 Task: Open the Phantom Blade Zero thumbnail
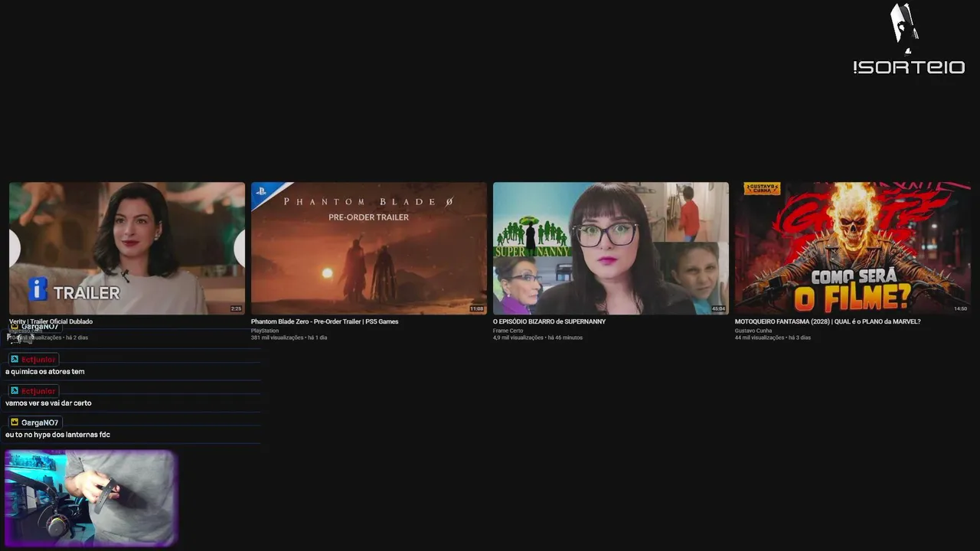(x=369, y=248)
